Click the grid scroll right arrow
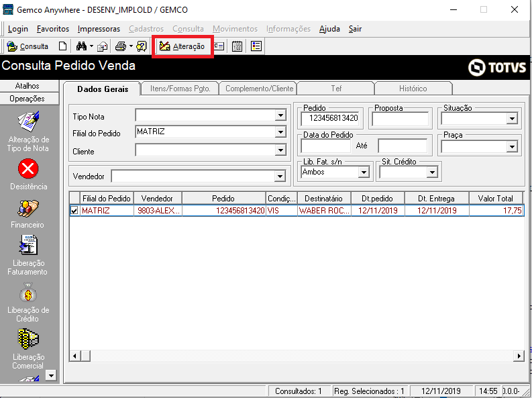 tap(519, 356)
